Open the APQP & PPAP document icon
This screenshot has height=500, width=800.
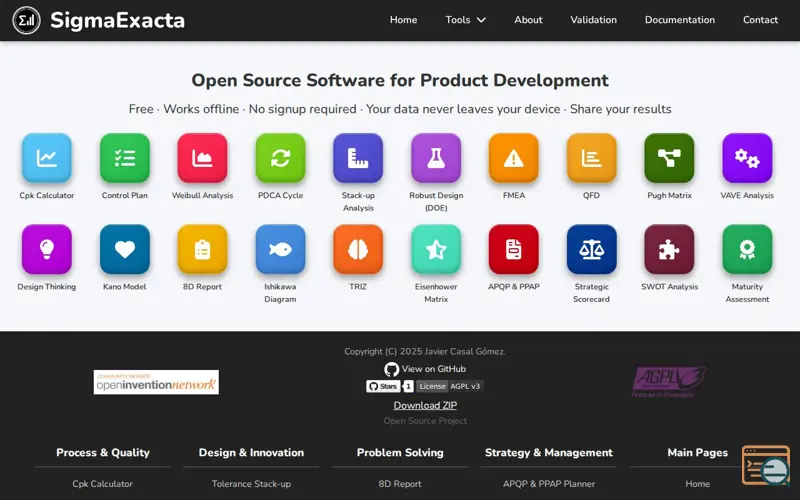514,249
